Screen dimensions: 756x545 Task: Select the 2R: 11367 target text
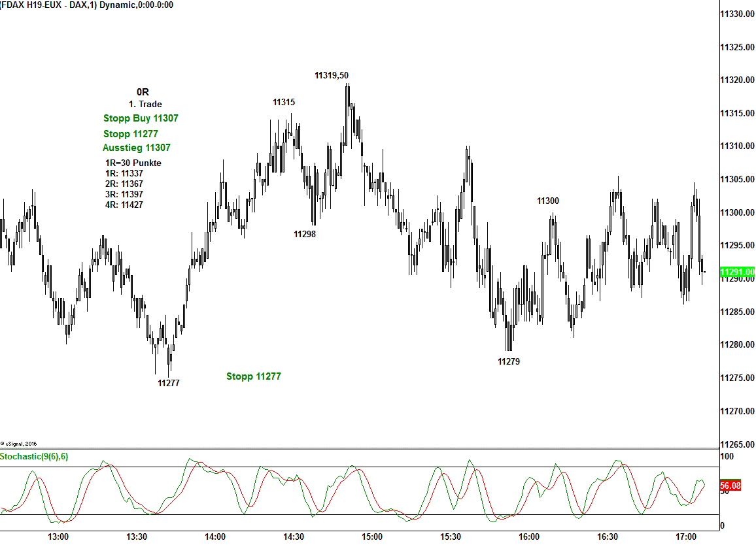pyautogui.click(x=124, y=184)
